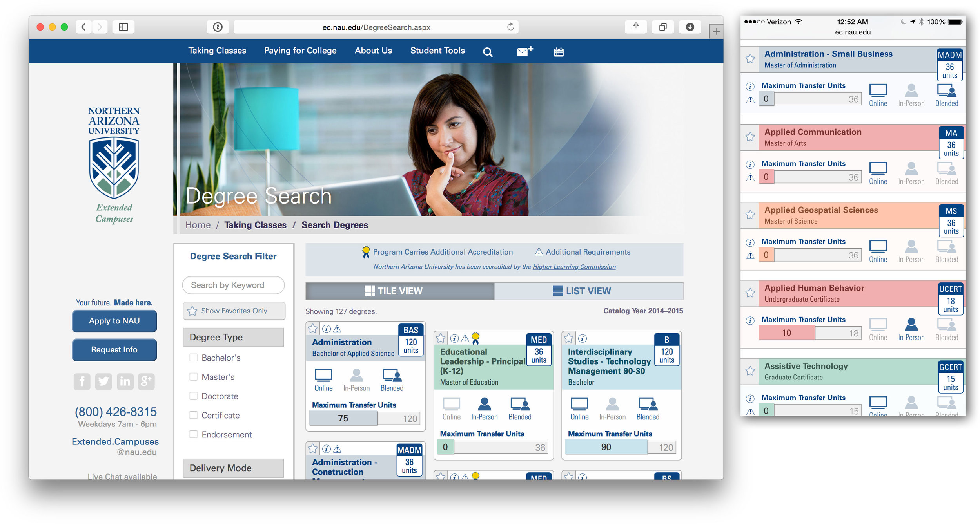Image resolution: width=980 pixels, height=524 pixels.
Task: Click the Twitter social icon
Action: coord(103,381)
